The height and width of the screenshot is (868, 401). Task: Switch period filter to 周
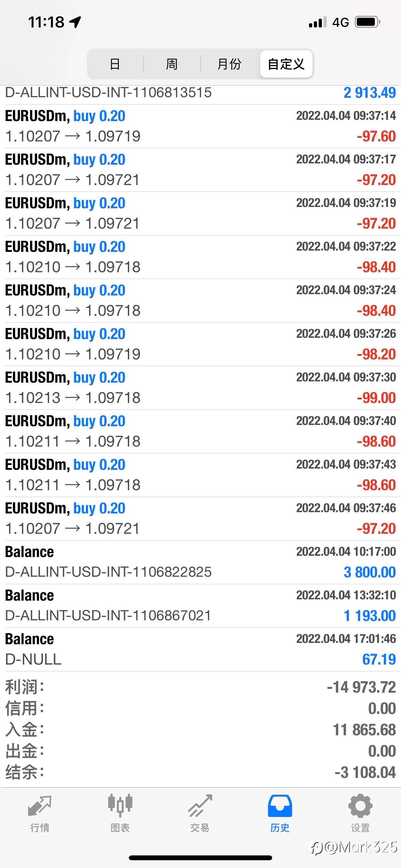click(x=172, y=64)
